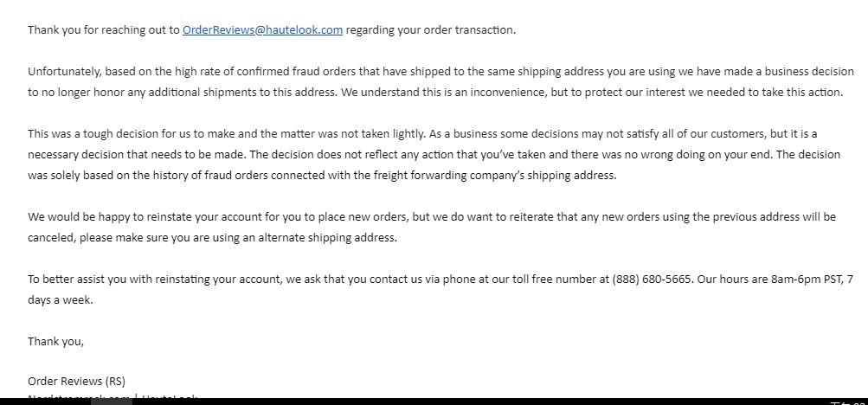The height and width of the screenshot is (405, 868).
Task: Click the clock in the taskbar corner
Action: tap(848, 402)
